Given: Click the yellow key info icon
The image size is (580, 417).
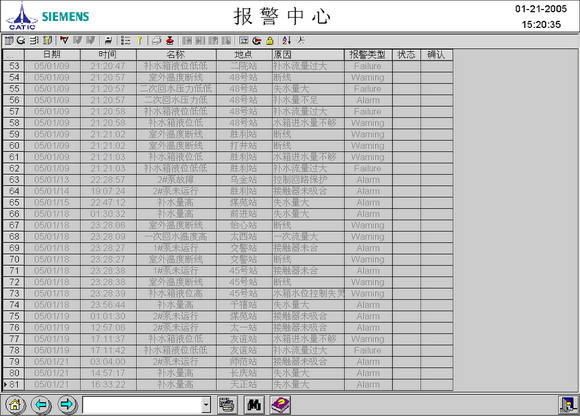Looking at the screenshot, I should (x=140, y=40).
